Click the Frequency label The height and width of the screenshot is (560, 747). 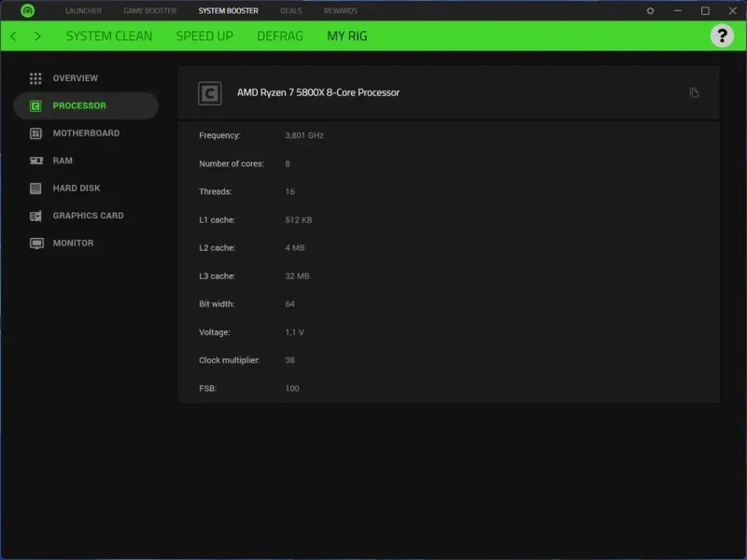coord(219,135)
